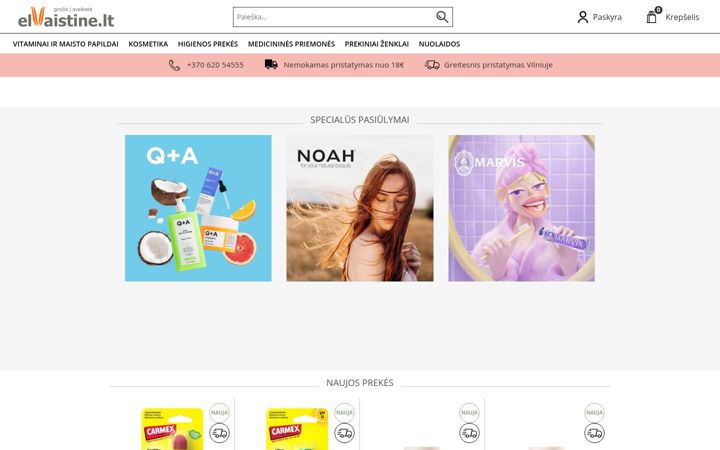Open Medicininės priemonės menu

[x=291, y=44]
